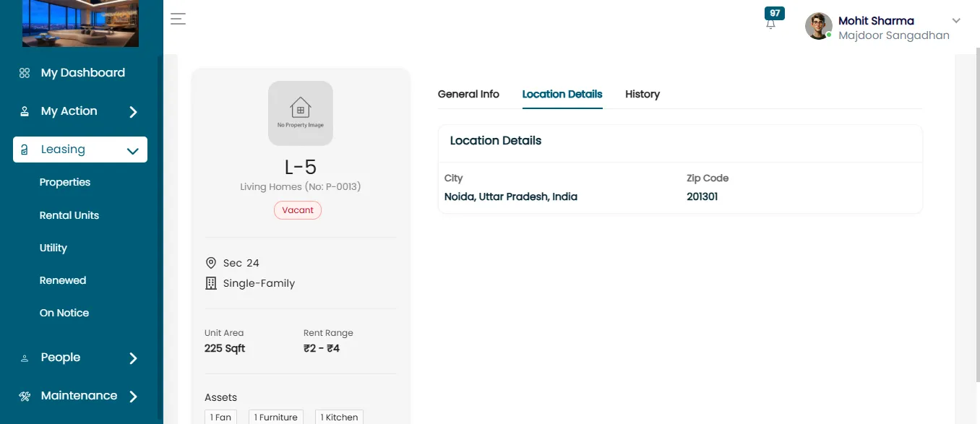This screenshot has width=980, height=424.
Task: Expand the People submenu arrow
Action: coord(133,358)
